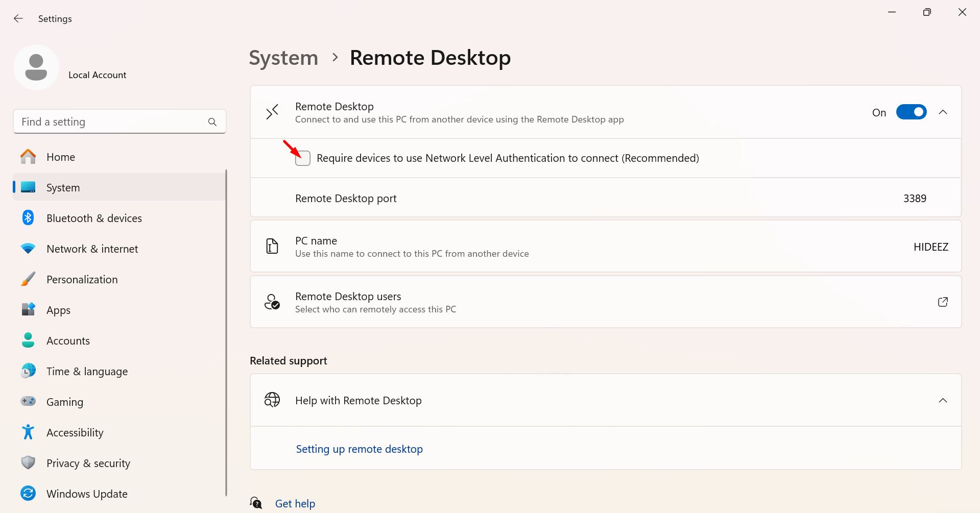This screenshot has width=980, height=513.
Task: Click the Get help link
Action: [x=295, y=504]
